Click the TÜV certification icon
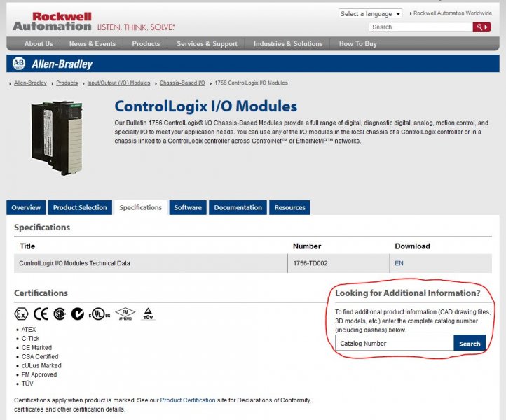 [148, 314]
